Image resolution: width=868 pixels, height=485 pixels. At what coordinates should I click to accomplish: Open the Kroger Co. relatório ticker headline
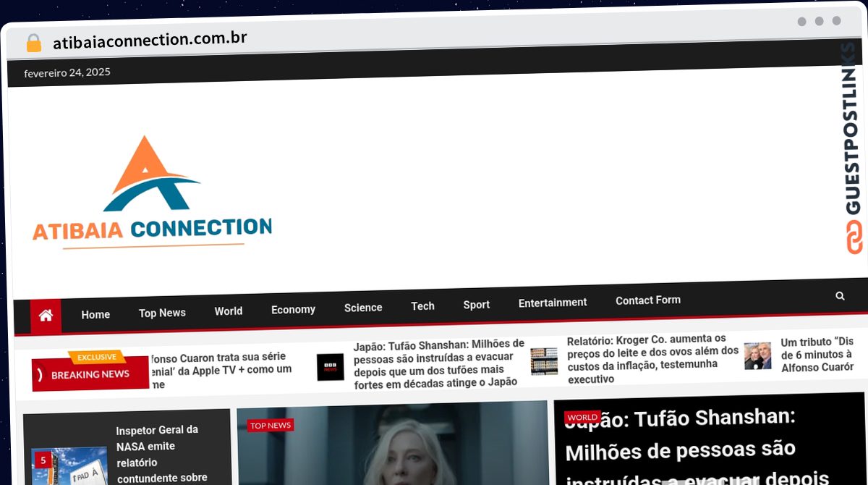(653, 358)
